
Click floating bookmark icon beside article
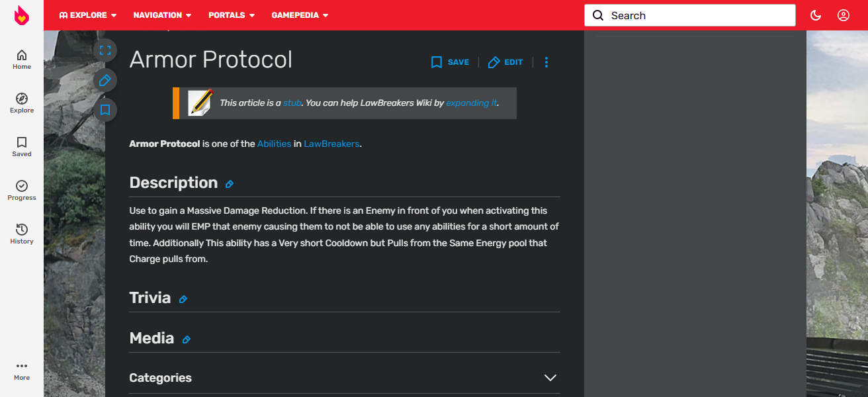105,110
